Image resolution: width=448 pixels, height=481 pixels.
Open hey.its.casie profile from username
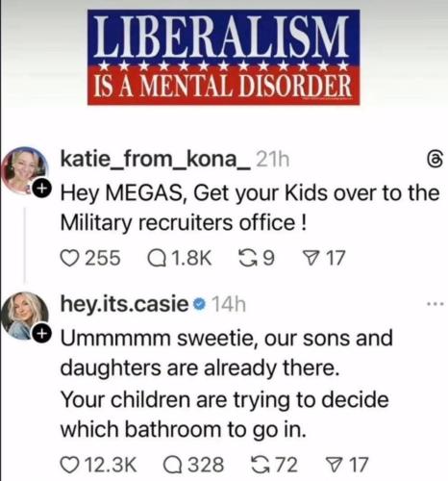125,304
